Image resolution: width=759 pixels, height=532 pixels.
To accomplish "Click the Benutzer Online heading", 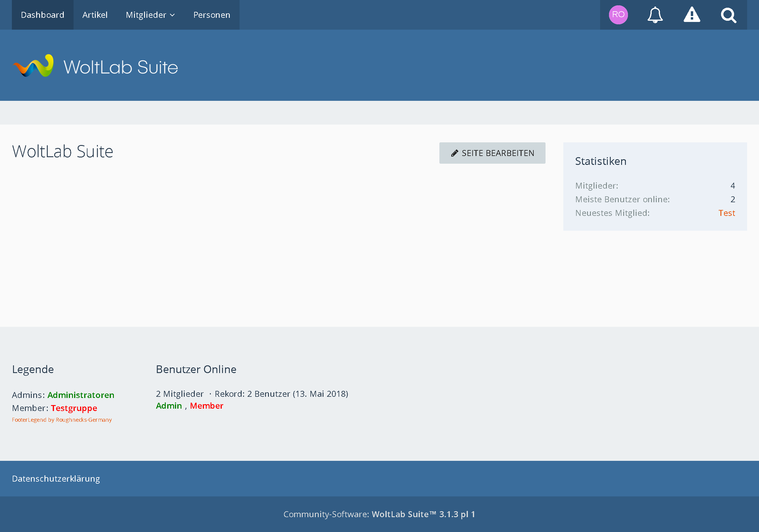I will [196, 369].
